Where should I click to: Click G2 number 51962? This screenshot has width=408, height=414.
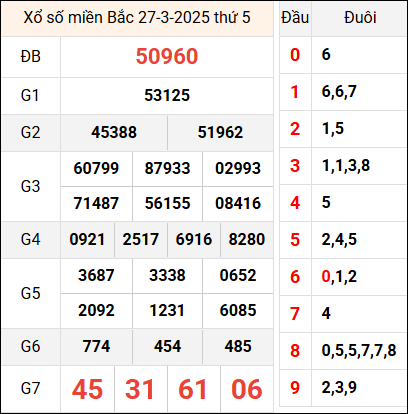point(220,132)
